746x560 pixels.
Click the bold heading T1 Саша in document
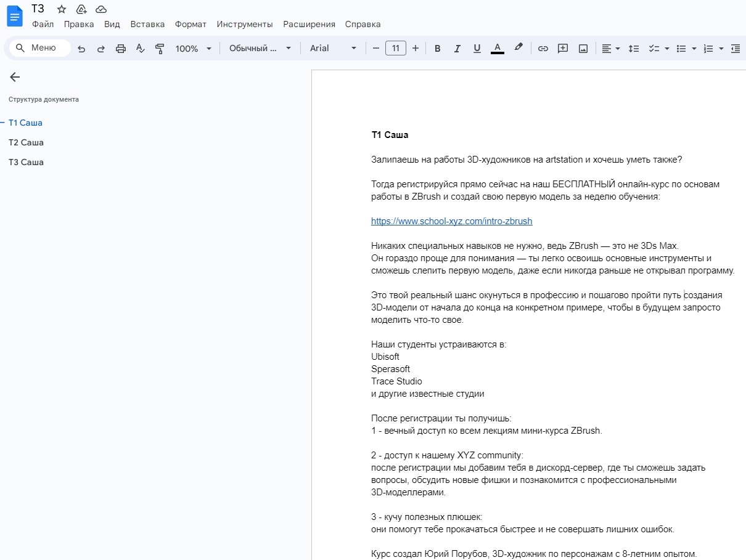[390, 135]
